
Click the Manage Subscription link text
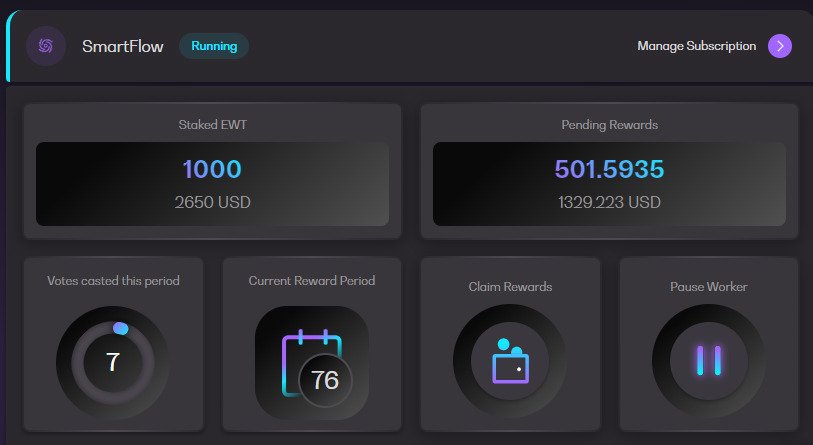click(x=696, y=46)
